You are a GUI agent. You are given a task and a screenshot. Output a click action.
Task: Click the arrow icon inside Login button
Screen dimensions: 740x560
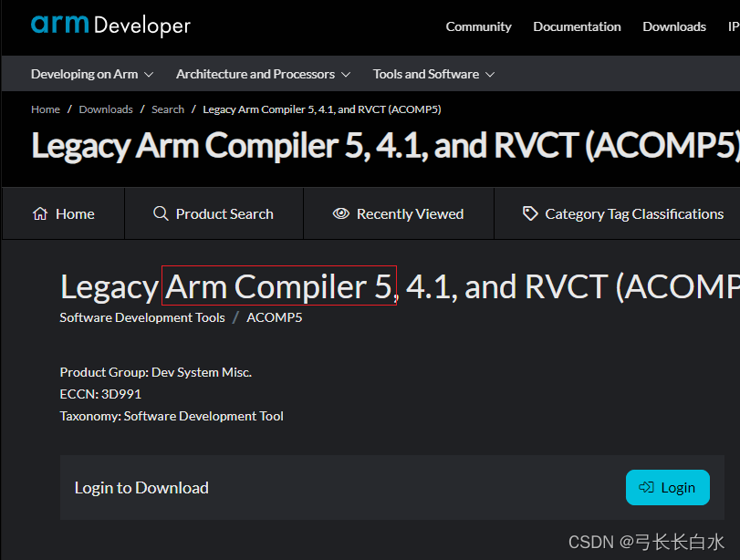coord(646,487)
